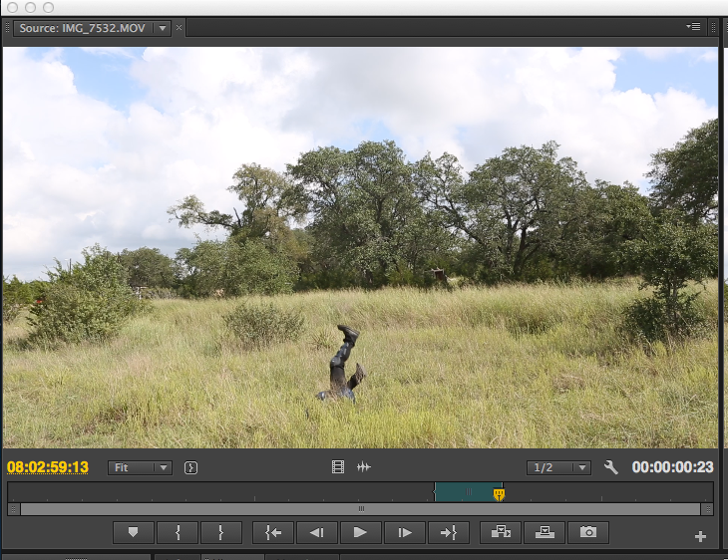This screenshot has width=728, height=560.
Task: Export a frame with camera icon
Action: click(588, 532)
